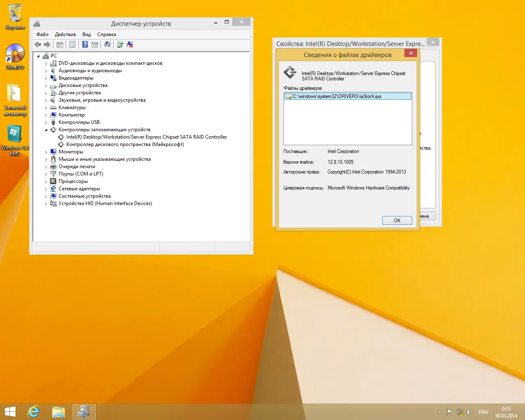525x420 pixels.
Task: Open Internet Explorer from the taskbar
Action: coord(33,412)
